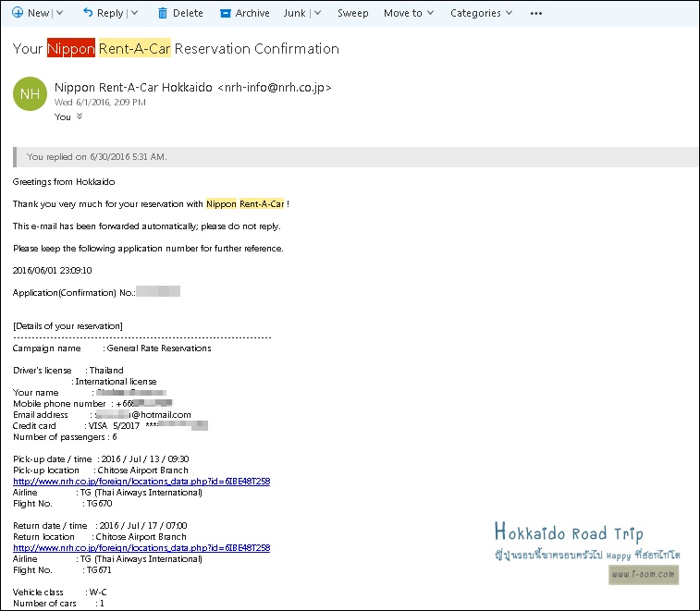This screenshot has width=700, height=611.
Task: Click the 'International license' text
Action: (x=116, y=382)
